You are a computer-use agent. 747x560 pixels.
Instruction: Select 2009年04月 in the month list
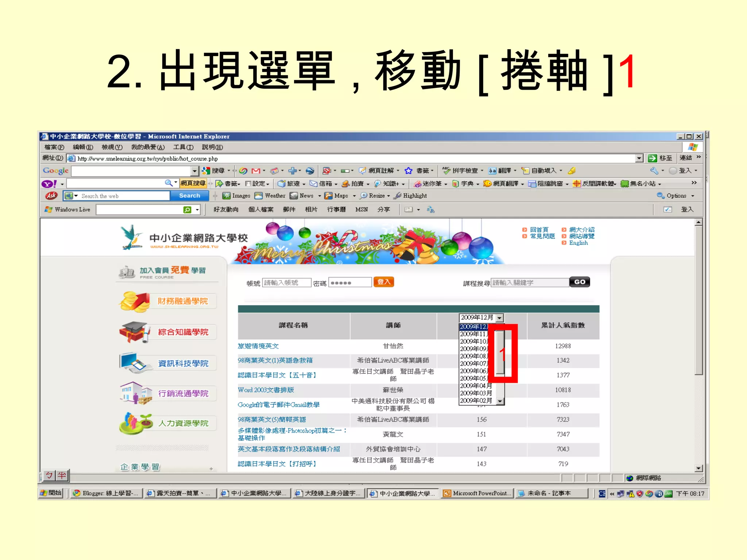[x=476, y=386]
